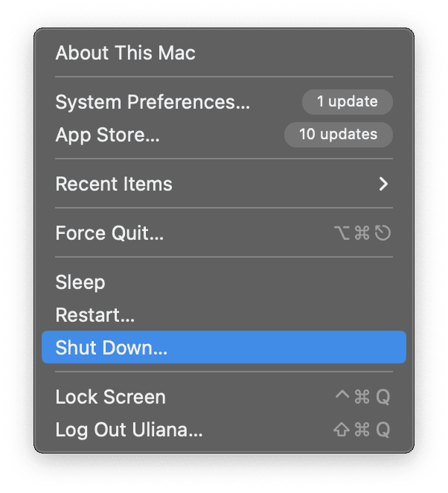The image size is (448, 493).
Task: Choose Lock Screen
Action: pos(110,397)
